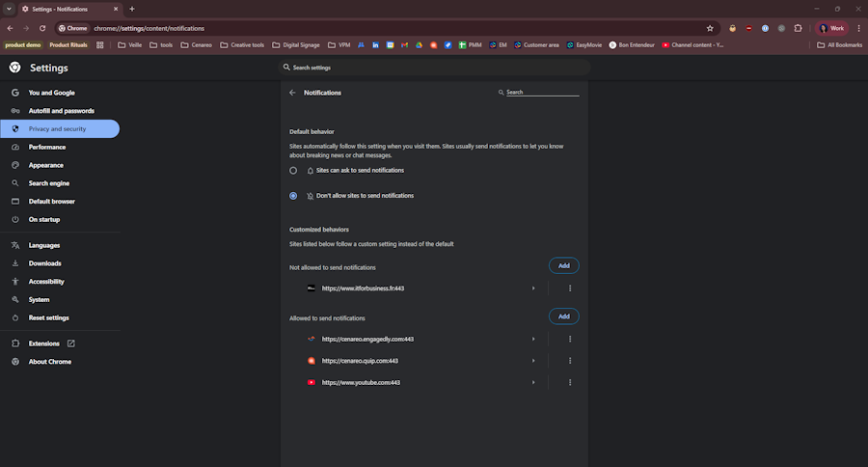Click the Search settings field at top
The width and height of the screenshot is (868, 467).
click(434, 68)
